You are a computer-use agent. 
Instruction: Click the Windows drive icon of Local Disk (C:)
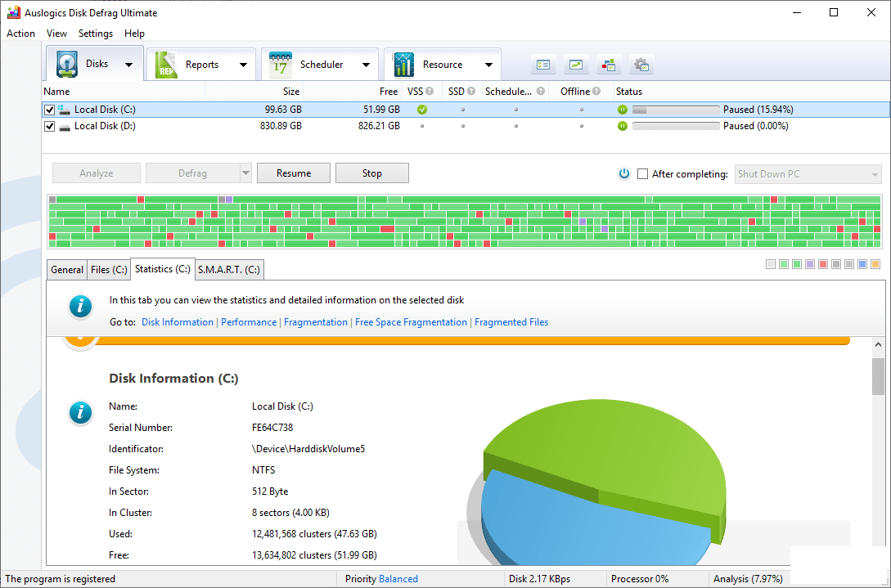coord(64,110)
